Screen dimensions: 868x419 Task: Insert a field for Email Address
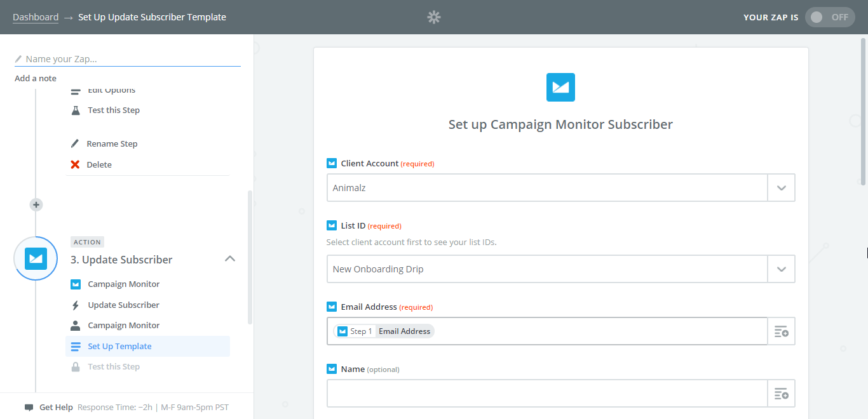pos(782,331)
